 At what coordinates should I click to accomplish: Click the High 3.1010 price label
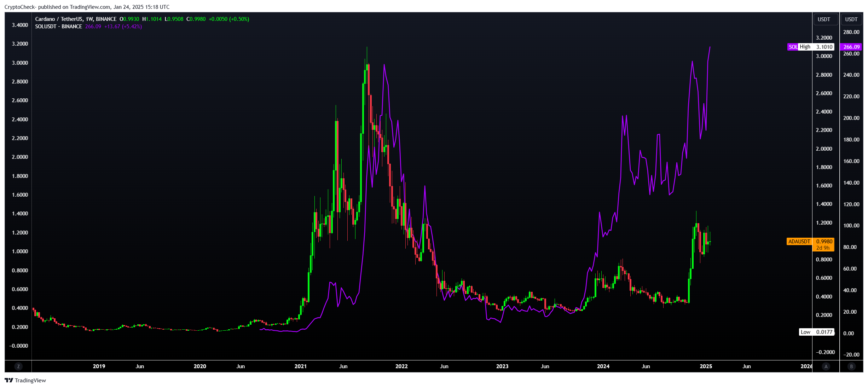(816, 47)
